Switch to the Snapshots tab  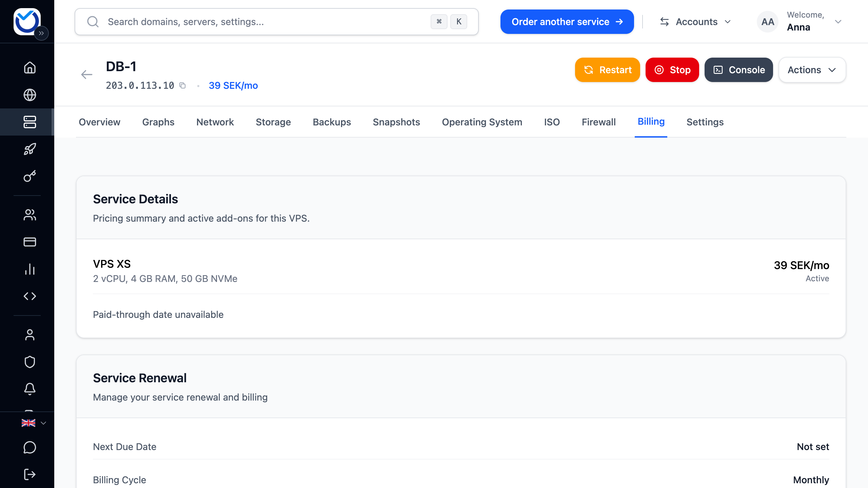tap(396, 122)
